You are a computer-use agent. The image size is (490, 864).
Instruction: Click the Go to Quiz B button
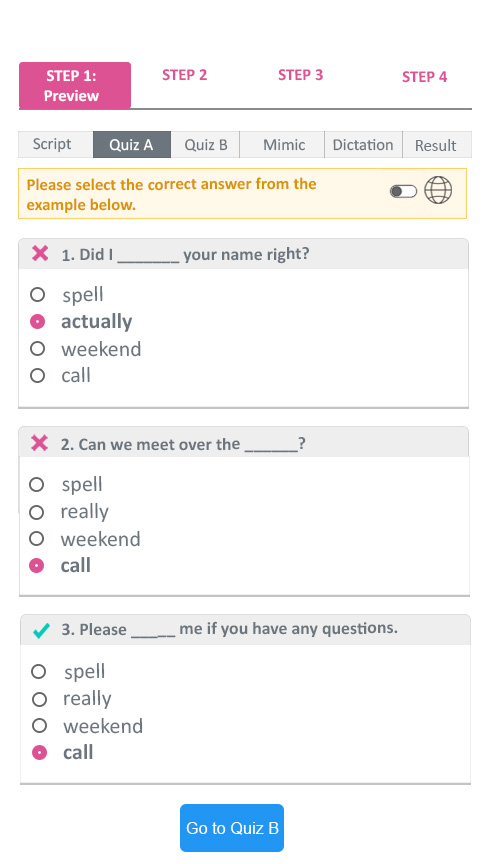point(232,828)
